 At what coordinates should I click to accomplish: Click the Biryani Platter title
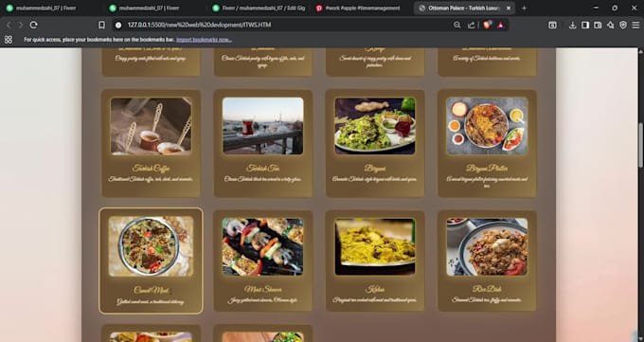(x=487, y=168)
